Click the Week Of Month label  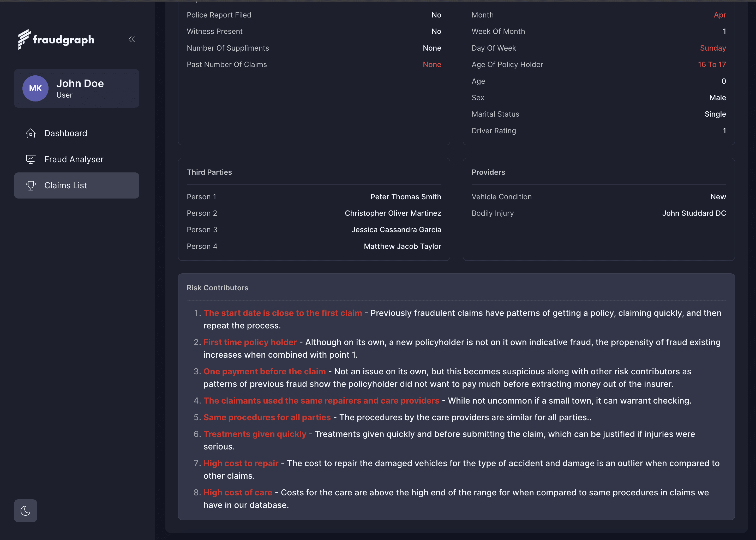[498, 31]
